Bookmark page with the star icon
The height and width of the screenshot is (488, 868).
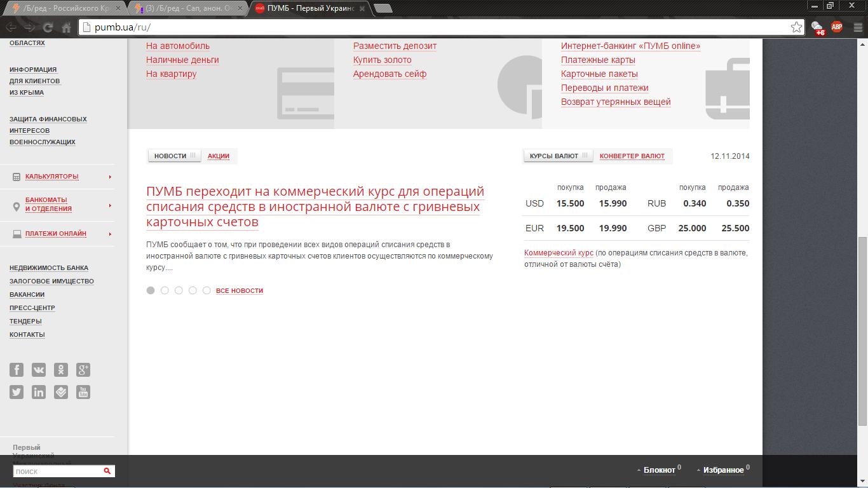click(796, 27)
